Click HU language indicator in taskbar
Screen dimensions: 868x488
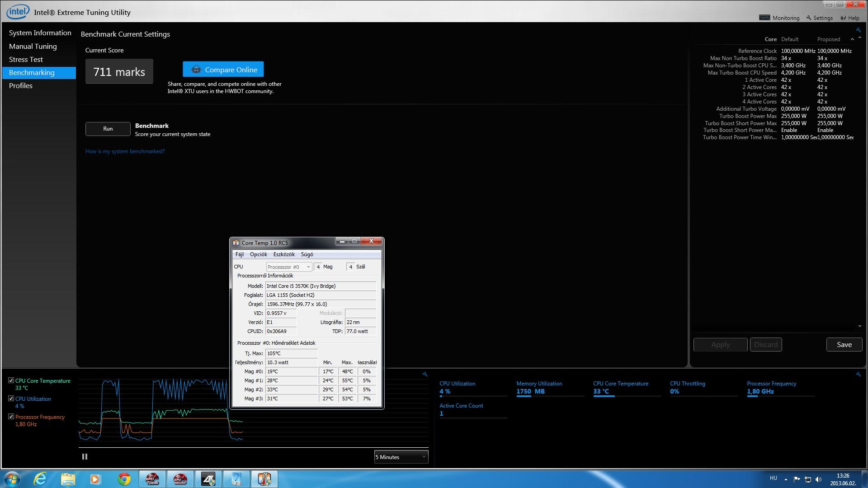[774, 478]
